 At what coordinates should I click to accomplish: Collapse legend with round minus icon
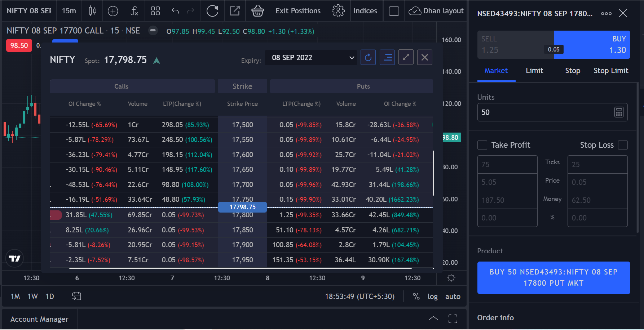coord(153,31)
